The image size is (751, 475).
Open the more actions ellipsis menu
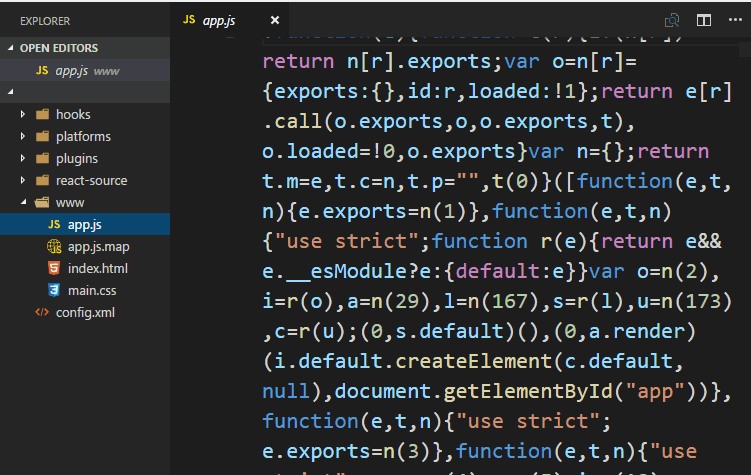[735, 20]
